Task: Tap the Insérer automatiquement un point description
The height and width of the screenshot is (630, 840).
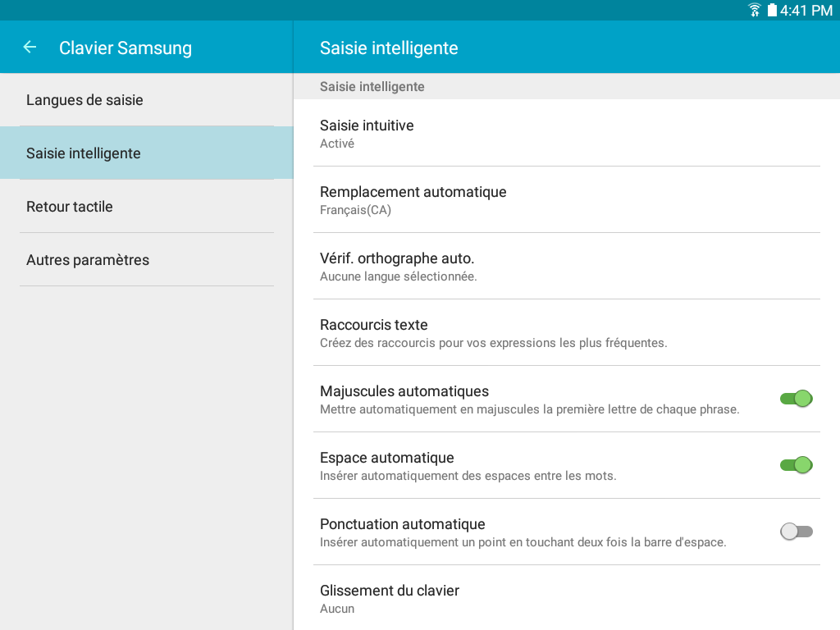Action: (523, 542)
